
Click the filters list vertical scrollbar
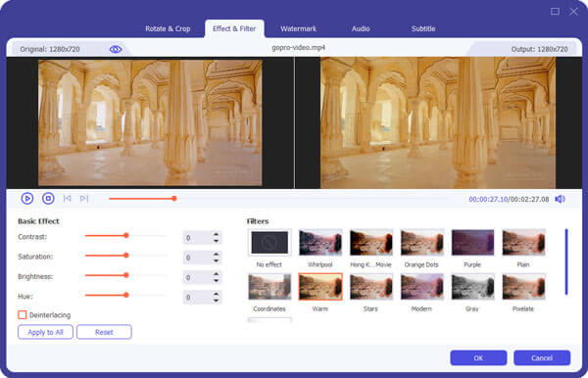click(566, 261)
